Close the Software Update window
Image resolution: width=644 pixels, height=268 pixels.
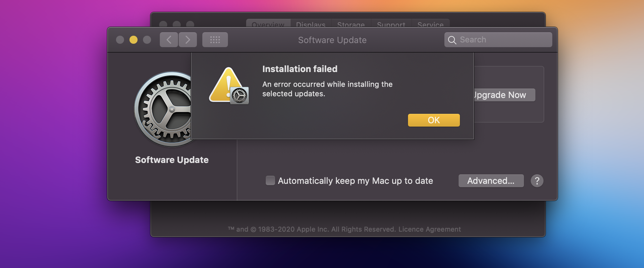point(120,40)
